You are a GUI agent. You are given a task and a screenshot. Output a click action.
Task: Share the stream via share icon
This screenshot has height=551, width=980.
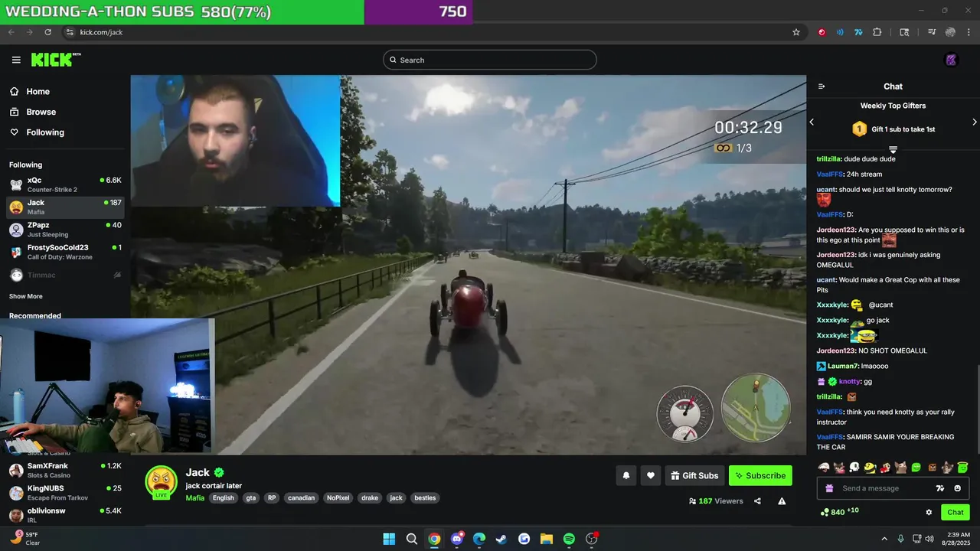(757, 501)
